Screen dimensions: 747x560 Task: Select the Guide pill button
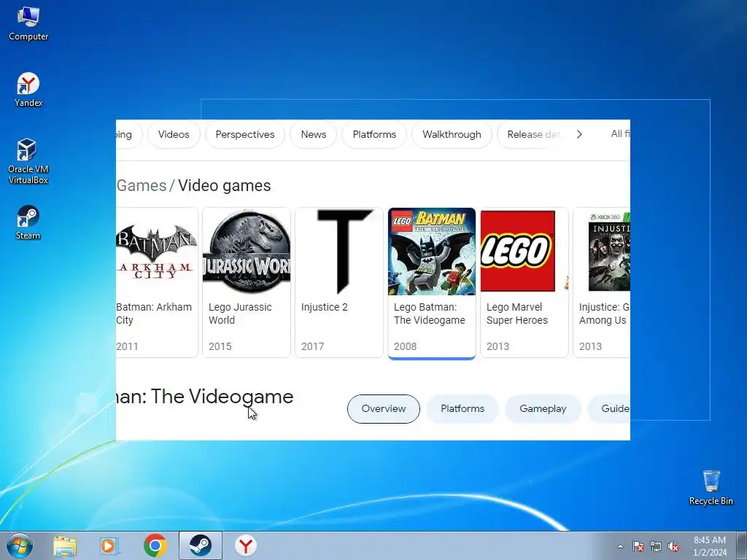pos(610,408)
